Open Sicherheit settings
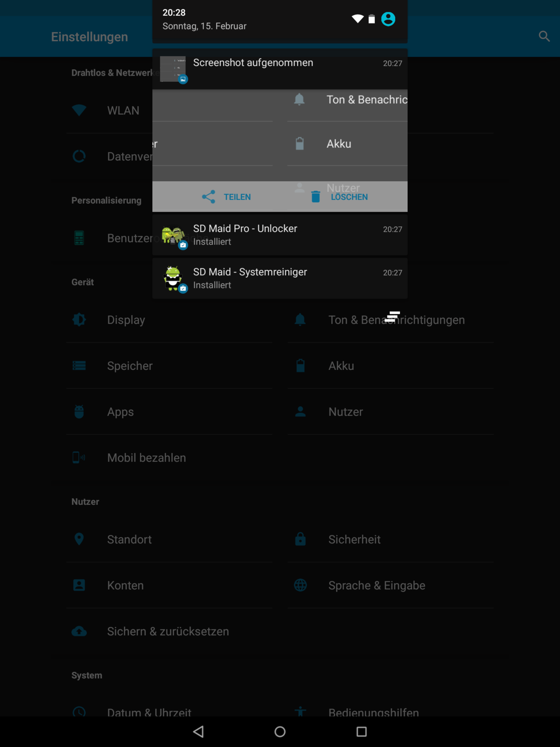 pos(354,540)
